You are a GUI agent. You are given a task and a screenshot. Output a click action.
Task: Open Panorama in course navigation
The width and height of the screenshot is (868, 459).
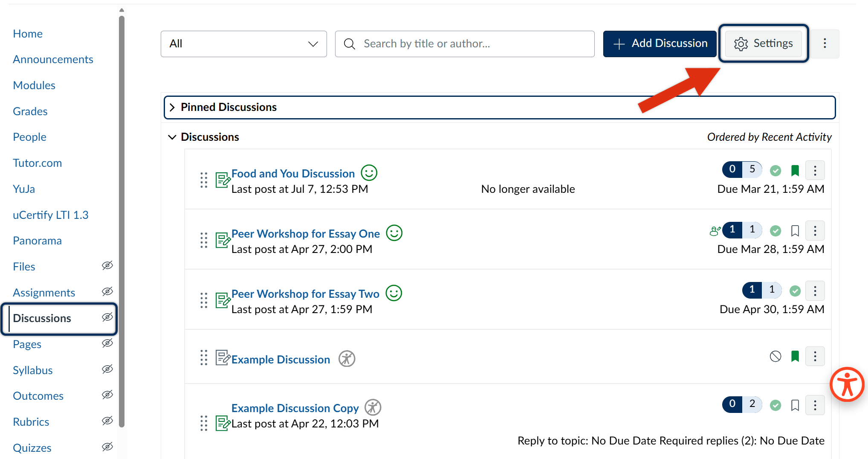tap(38, 241)
